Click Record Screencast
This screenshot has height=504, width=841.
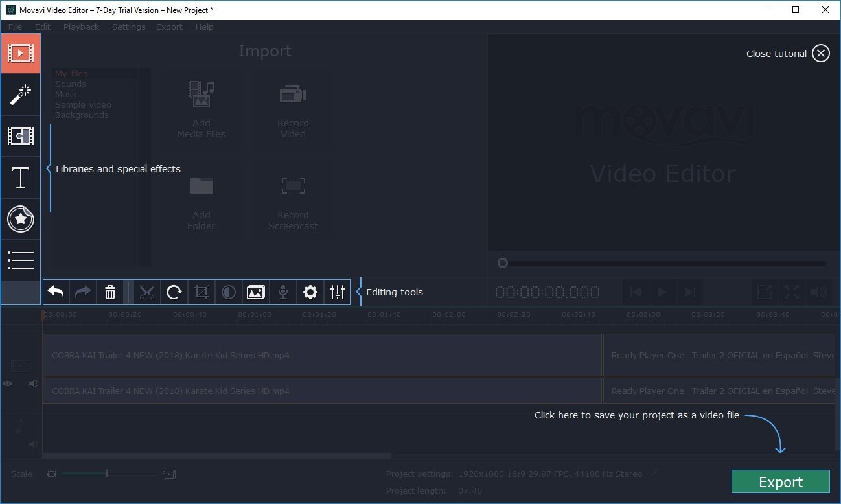[293, 202]
